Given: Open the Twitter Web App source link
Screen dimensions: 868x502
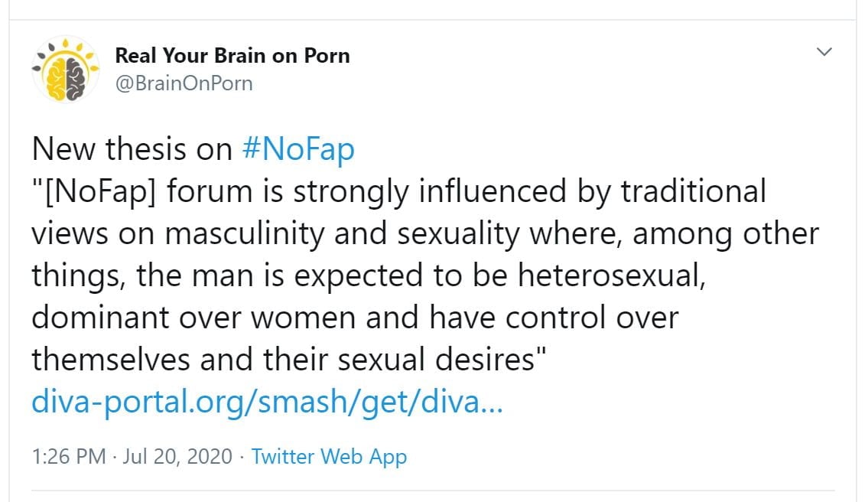Looking at the screenshot, I should tap(329, 457).
